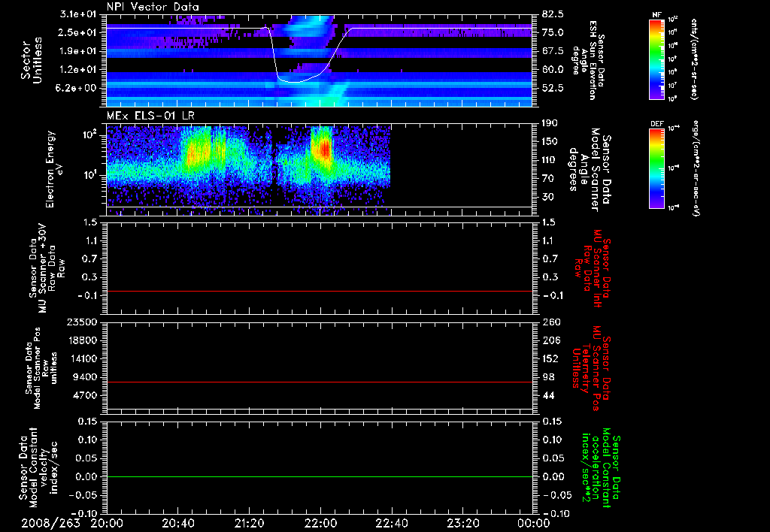Click the DEF energy flux color bar
Image resolution: width=770 pixels, height=532 pixels.
(656, 168)
